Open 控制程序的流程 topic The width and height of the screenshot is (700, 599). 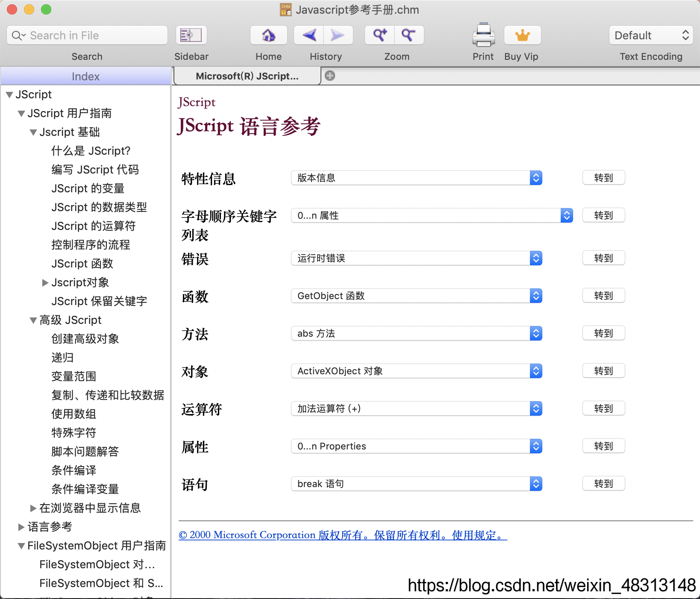[91, 245]
